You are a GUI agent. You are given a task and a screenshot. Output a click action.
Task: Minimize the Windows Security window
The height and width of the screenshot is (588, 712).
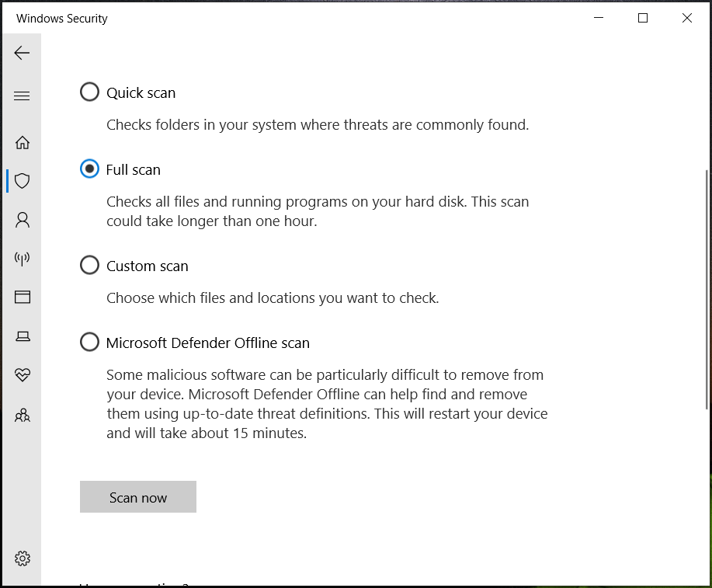click(x=599, y=18)
